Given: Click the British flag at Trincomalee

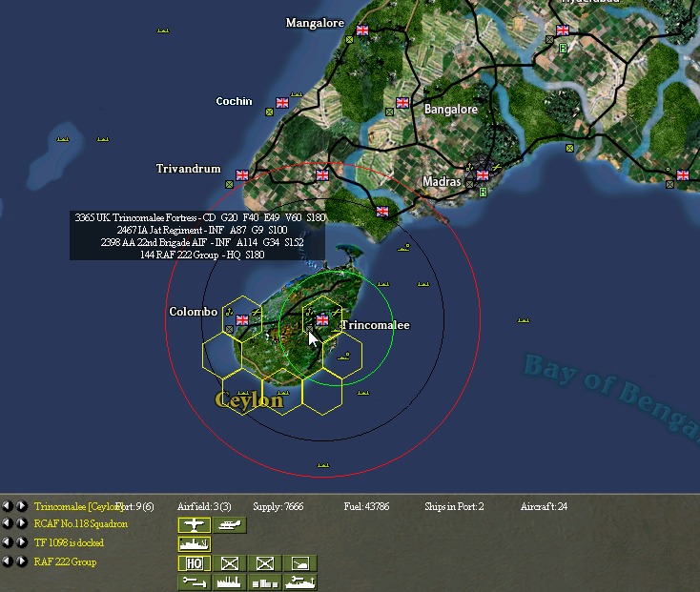Looking at the screenshot, I should coord(322,319).
